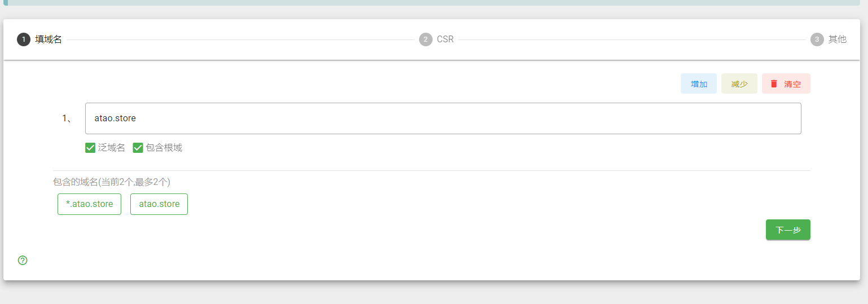Viewport: 868px width, 304px height.
Task: Click the 减少 button
Action: tap(739, 83)
